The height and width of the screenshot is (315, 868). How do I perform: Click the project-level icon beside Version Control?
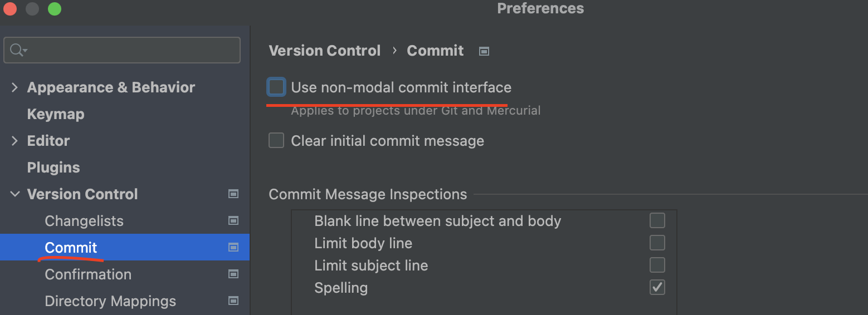click(233, 194)
